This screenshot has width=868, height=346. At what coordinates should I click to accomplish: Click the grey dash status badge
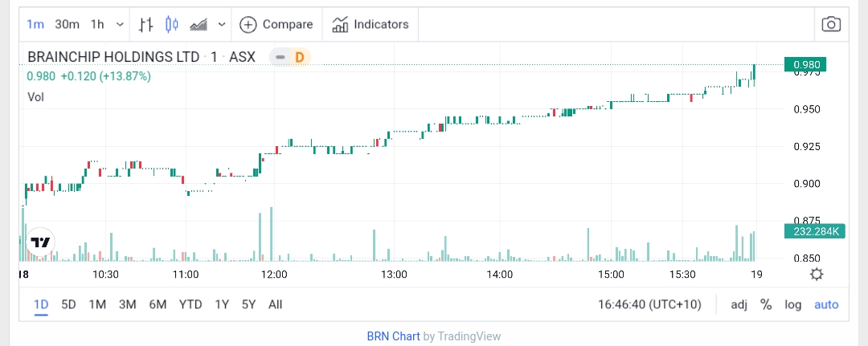280,57
